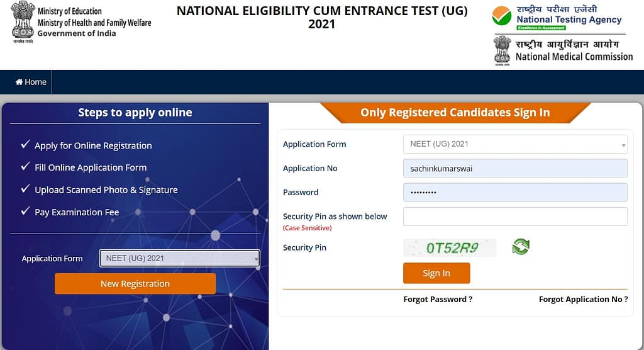This screenshot has width=644, height=350.
Task: Click the New Registration button
Action: (x=135, y=284)
